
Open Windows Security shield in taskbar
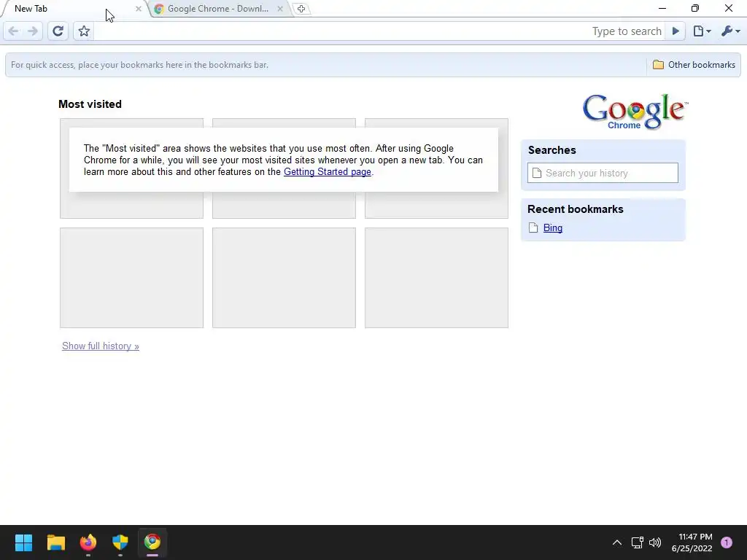click(120, 542)
